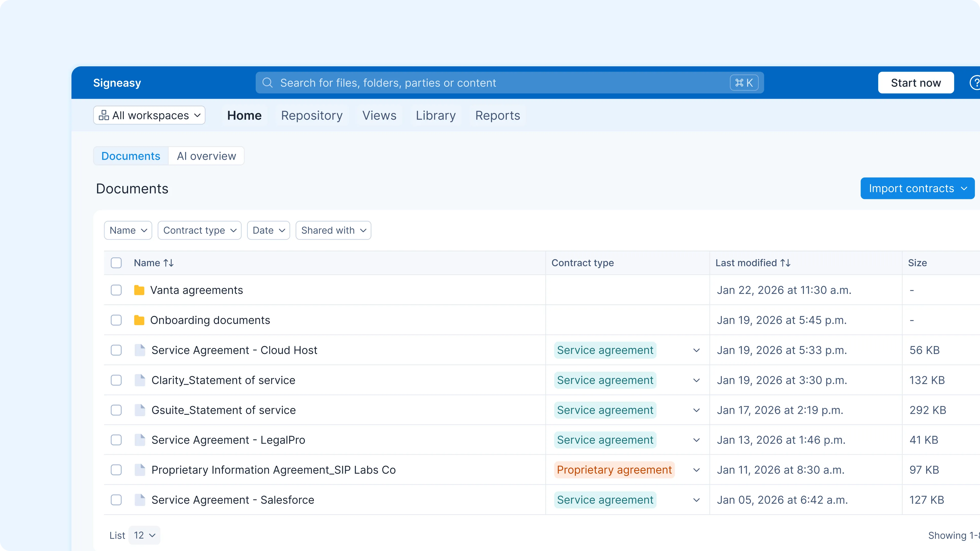Tick the checkbox next to Service Agreement - Salesforce
Image resolution: width=980 pixels, height=551 pixels.
coord(116,500)
